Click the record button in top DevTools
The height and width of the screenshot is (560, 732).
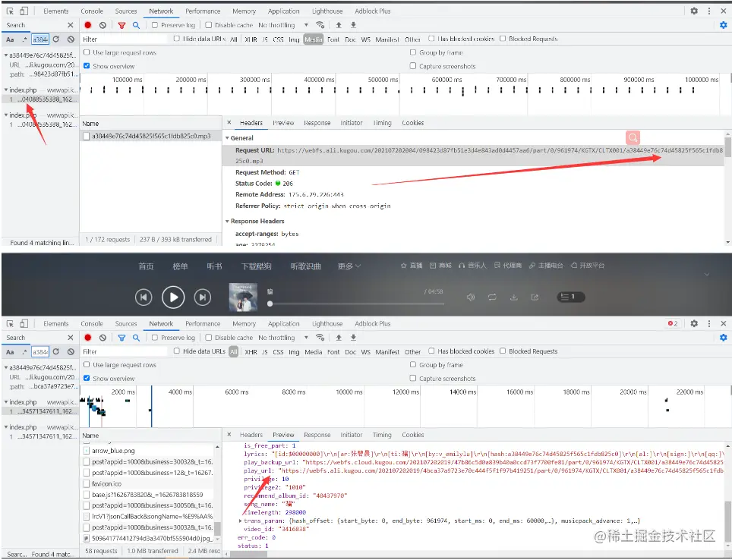click(88, 25)
